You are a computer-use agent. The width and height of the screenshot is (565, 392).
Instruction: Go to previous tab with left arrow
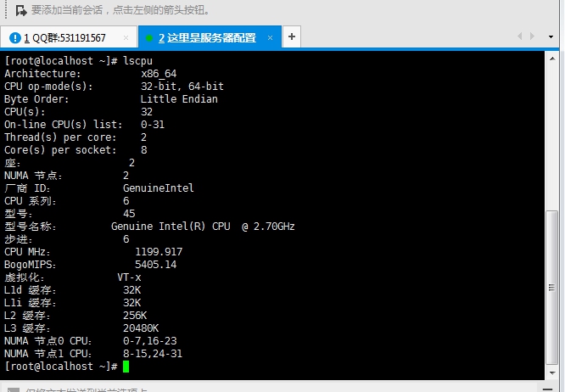click(519, 36)
